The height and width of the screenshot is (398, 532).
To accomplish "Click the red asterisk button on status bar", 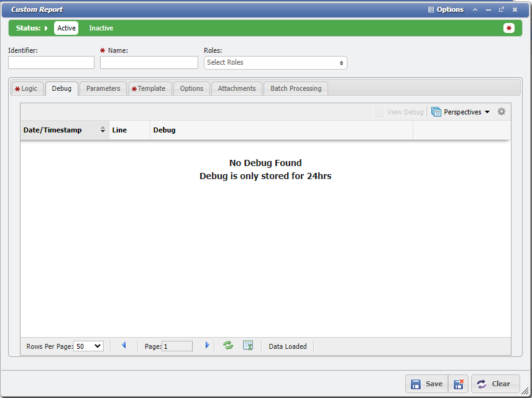I will [x=509, y=28].
